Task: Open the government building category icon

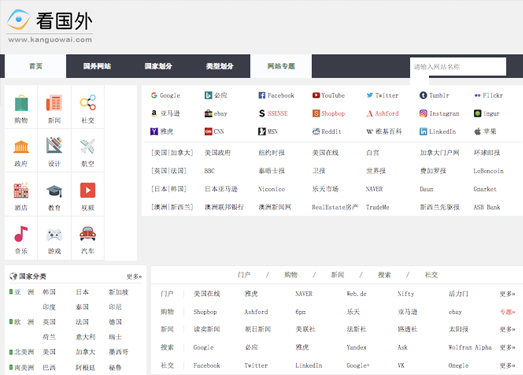Action: click(x=21, y=146)
